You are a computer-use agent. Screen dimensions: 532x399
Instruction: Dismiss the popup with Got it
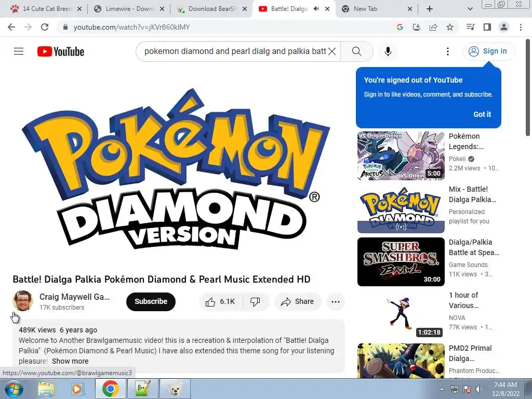482,114
